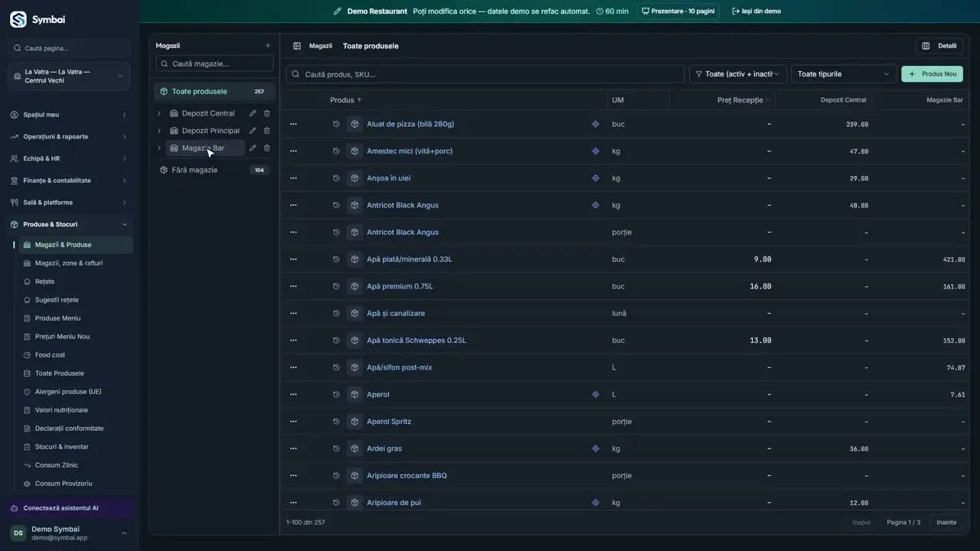Click the box icon beside Anșoa în ulei
This screenshot has width=980, height=551.
[354, 178]
